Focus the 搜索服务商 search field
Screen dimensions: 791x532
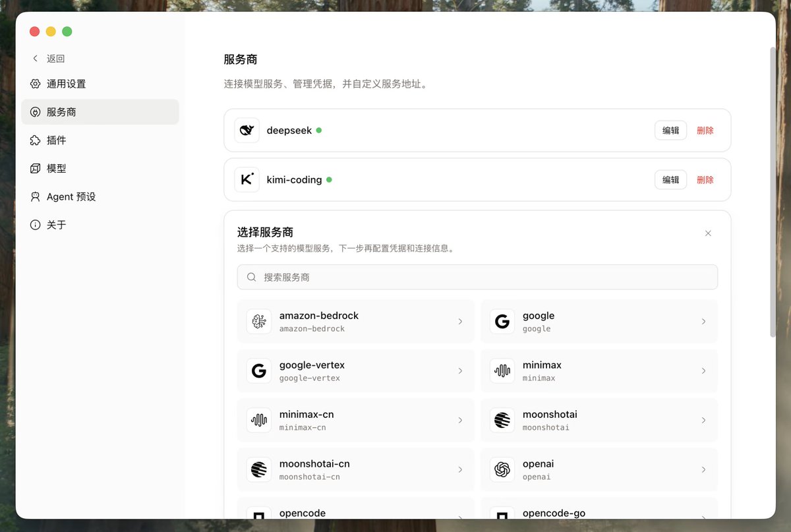(x=477, y=278)
